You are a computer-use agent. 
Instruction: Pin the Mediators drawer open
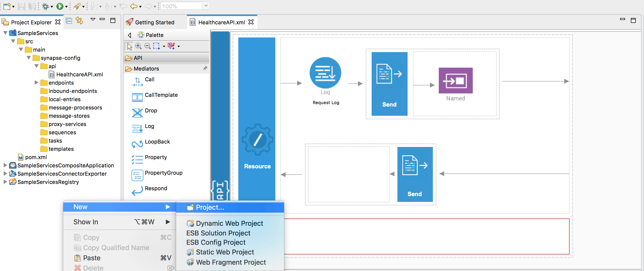[x=205, y=68]
